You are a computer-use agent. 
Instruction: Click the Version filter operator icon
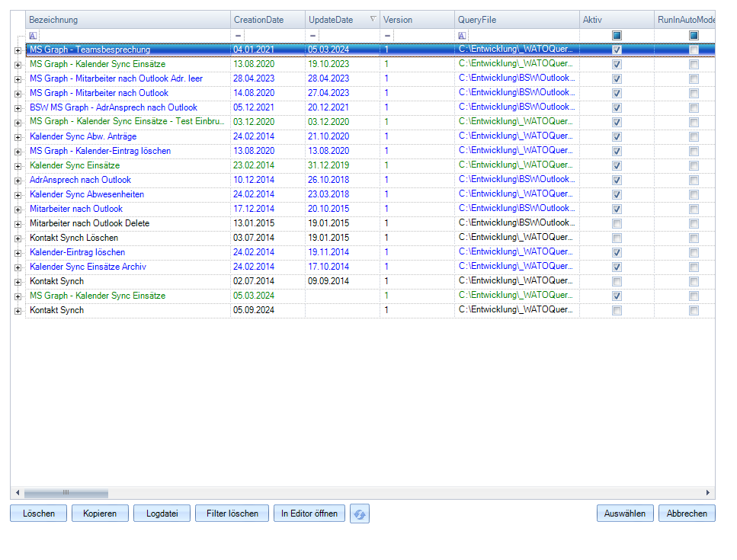click(388, 36)
